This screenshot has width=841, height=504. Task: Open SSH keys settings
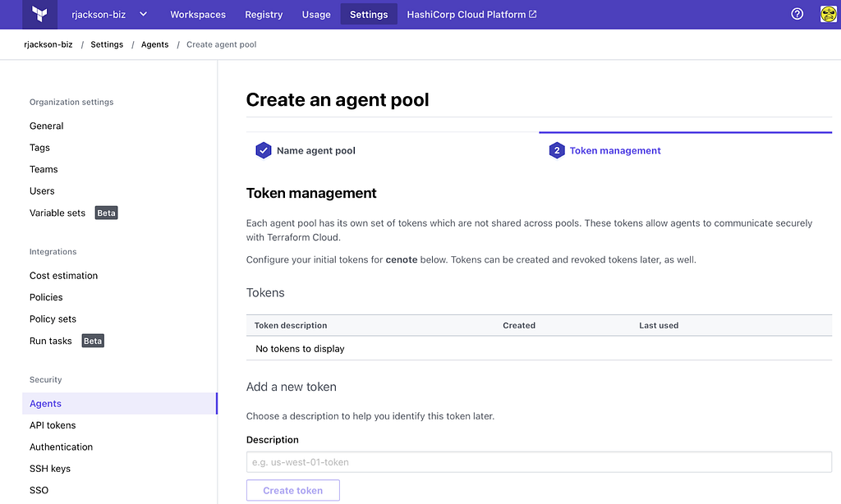coord(50,469)
